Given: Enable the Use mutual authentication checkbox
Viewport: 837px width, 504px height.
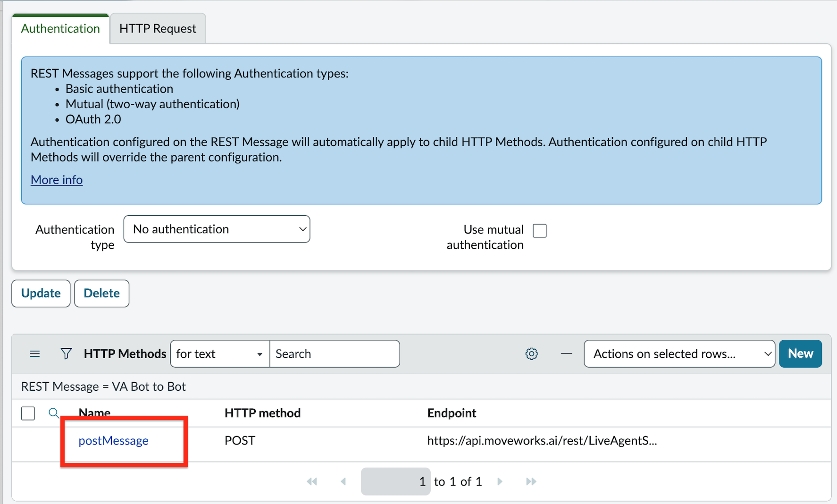Looking at the screenshot, I should coord(539,231).
